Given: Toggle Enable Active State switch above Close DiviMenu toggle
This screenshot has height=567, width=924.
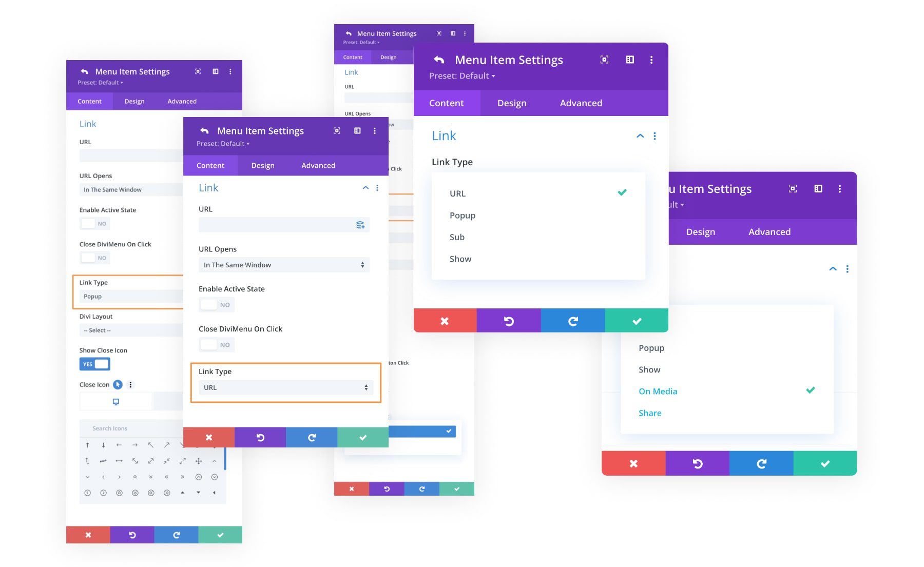Looking at the screenshot, I should click(x=216, y=305).
